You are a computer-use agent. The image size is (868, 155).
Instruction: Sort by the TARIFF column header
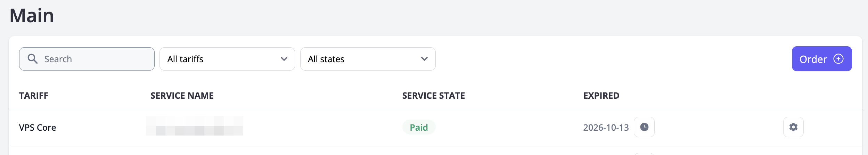pos(34,96)
